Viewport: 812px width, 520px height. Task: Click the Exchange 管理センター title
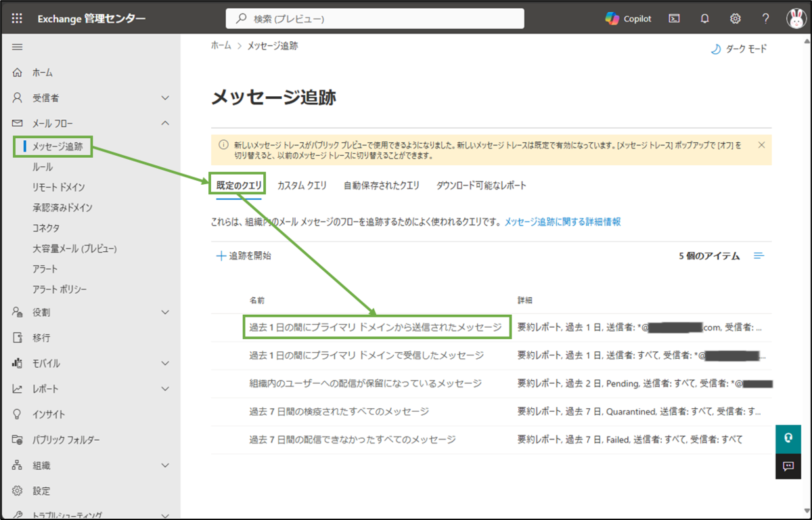(91, 19)
